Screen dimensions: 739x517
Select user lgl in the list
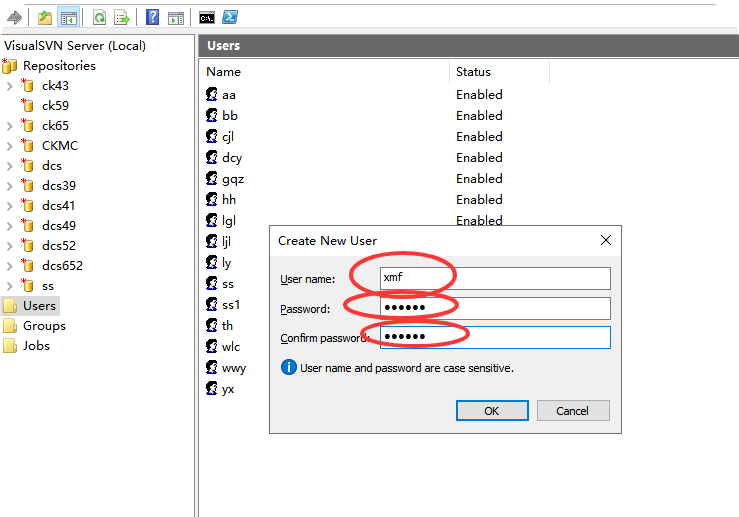coord(229,221)
